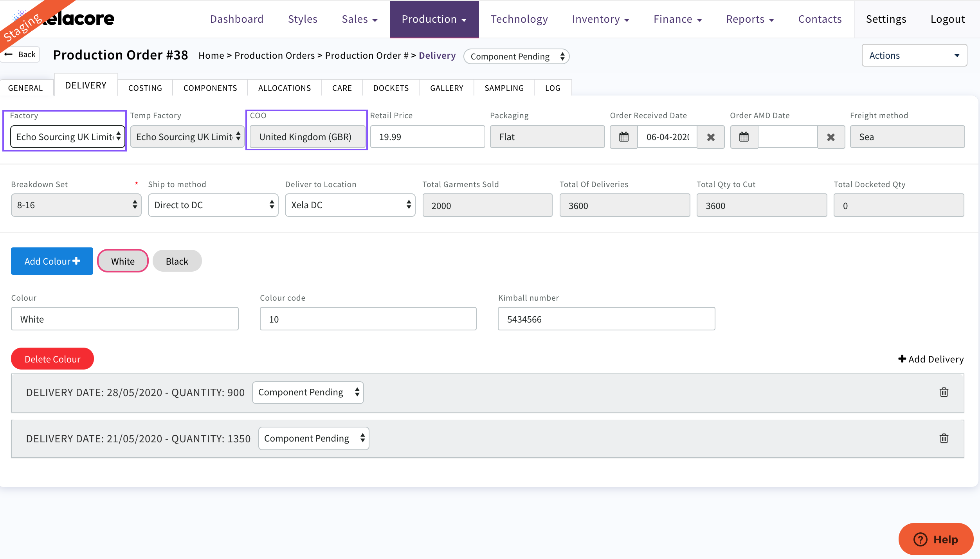Clear the Order Received Date value

pyautogui.click(x=711, y=137)
